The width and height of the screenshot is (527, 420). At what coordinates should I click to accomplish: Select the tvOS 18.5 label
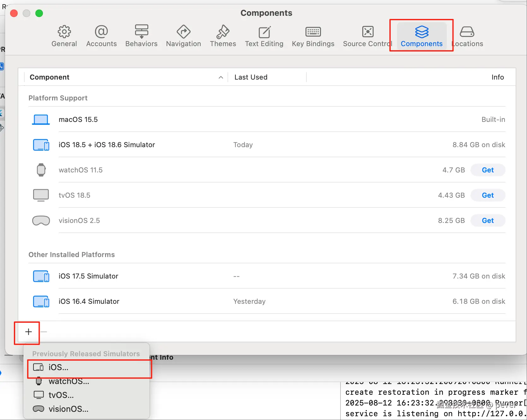(74, 195)
